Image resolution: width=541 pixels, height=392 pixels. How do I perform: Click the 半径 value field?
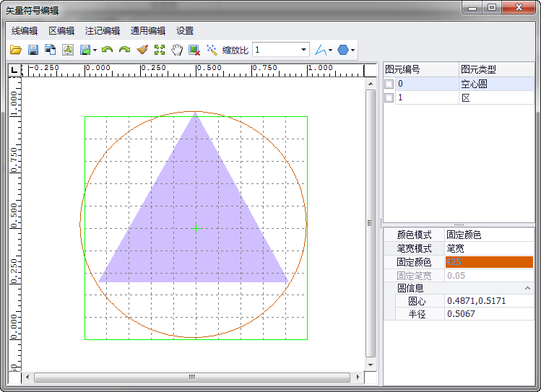489,314
